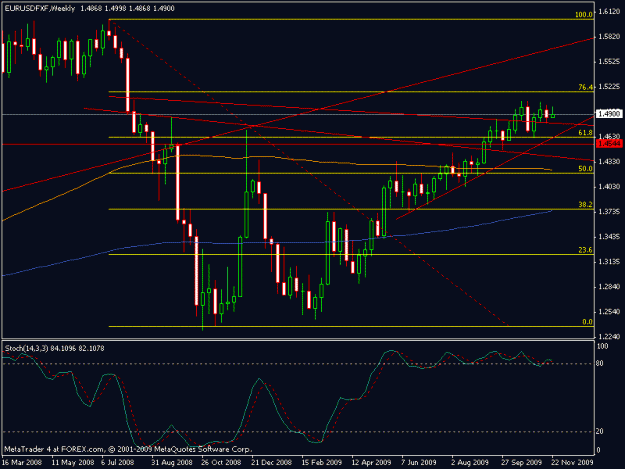Screen dimensions: 625x469
Task: Click the 11 May 2008 date label
Action: point(73,463)
